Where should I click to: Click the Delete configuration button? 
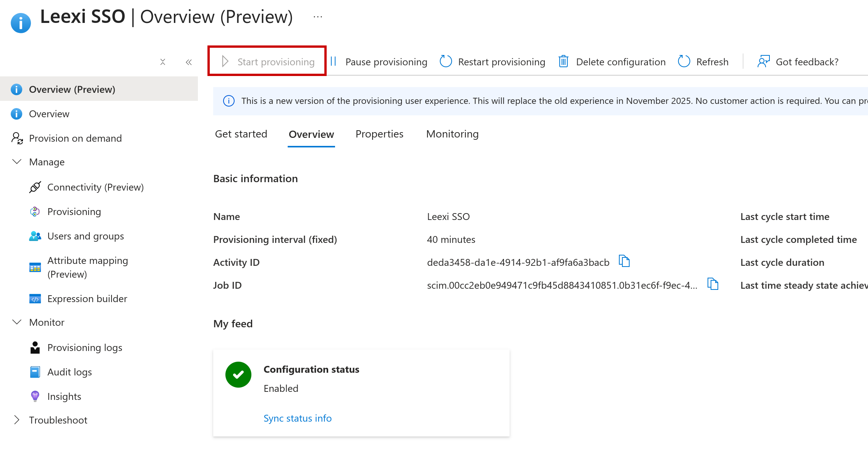[612, 61]
